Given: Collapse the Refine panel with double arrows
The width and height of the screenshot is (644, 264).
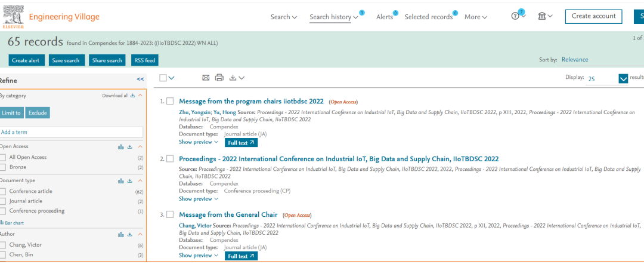Looking at the screenshot, I should click(x=141, y=79).
